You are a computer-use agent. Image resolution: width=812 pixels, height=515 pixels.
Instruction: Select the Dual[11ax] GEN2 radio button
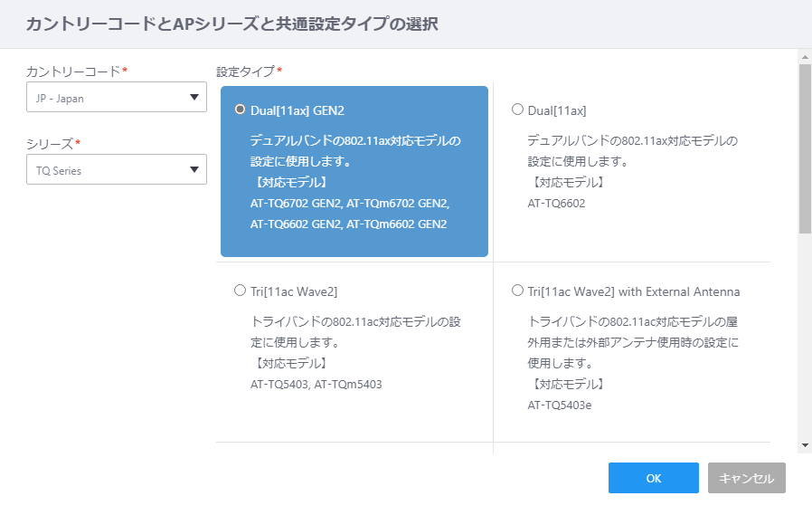coord(240,110)
